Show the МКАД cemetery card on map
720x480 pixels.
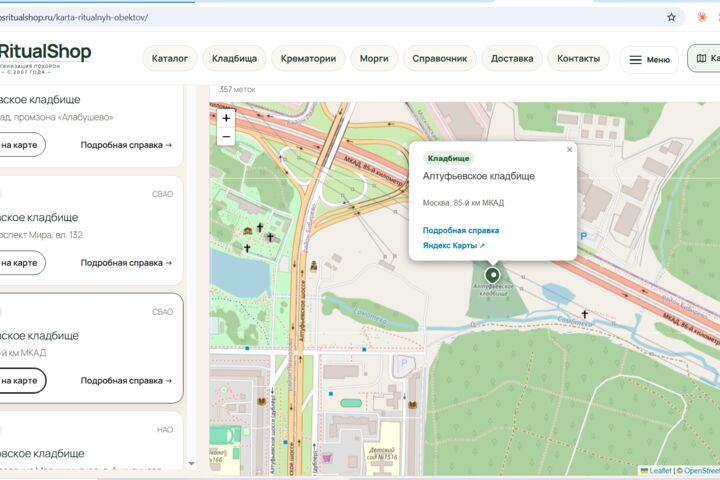tap(21, 381)
